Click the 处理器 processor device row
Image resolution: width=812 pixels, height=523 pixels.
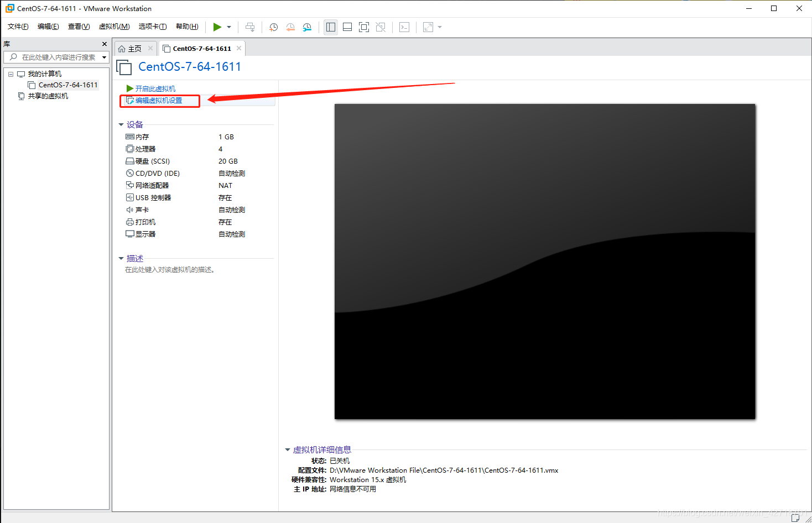(x=199, y=149)
